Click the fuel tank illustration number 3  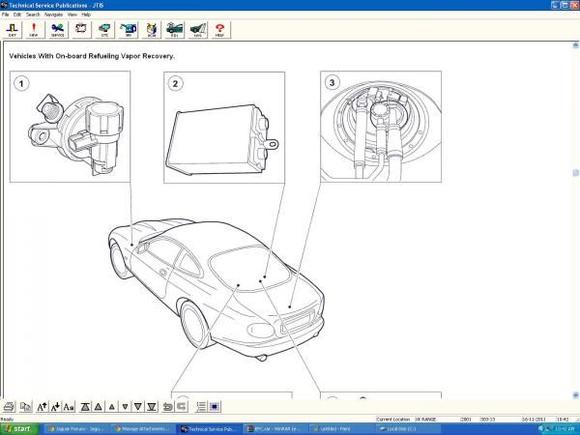381,127
